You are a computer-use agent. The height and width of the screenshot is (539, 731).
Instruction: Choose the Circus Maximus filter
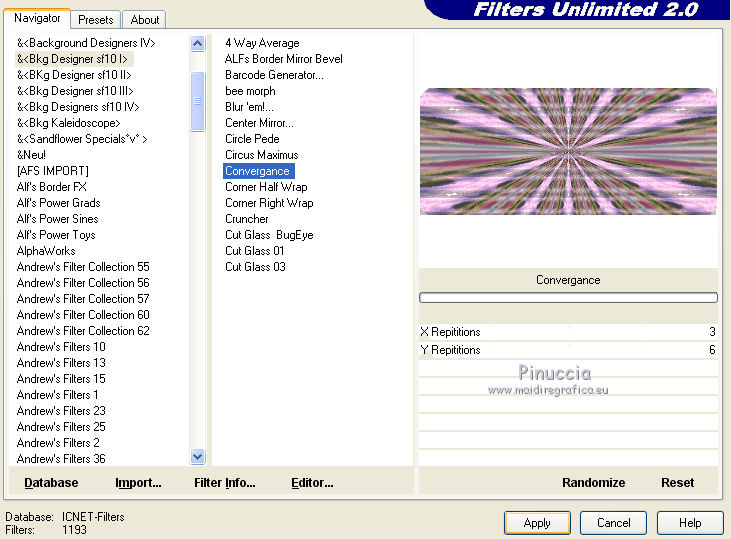262,155
